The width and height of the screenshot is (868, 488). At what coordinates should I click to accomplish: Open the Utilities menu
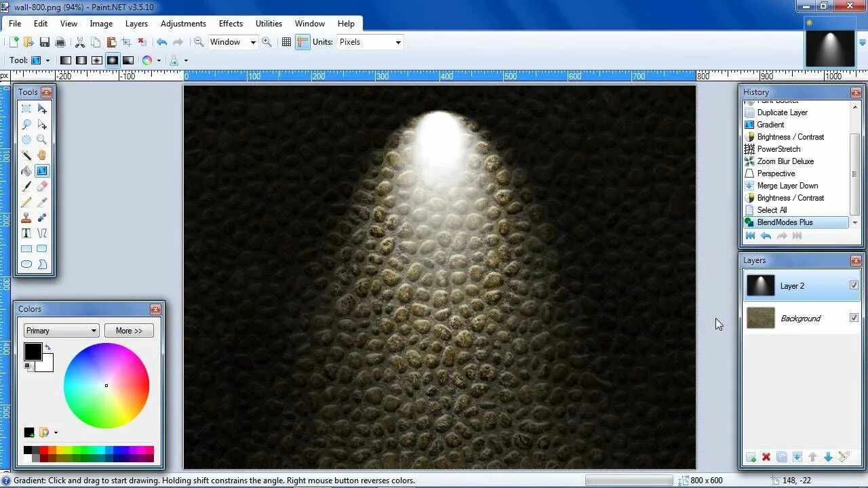(269, 23)
